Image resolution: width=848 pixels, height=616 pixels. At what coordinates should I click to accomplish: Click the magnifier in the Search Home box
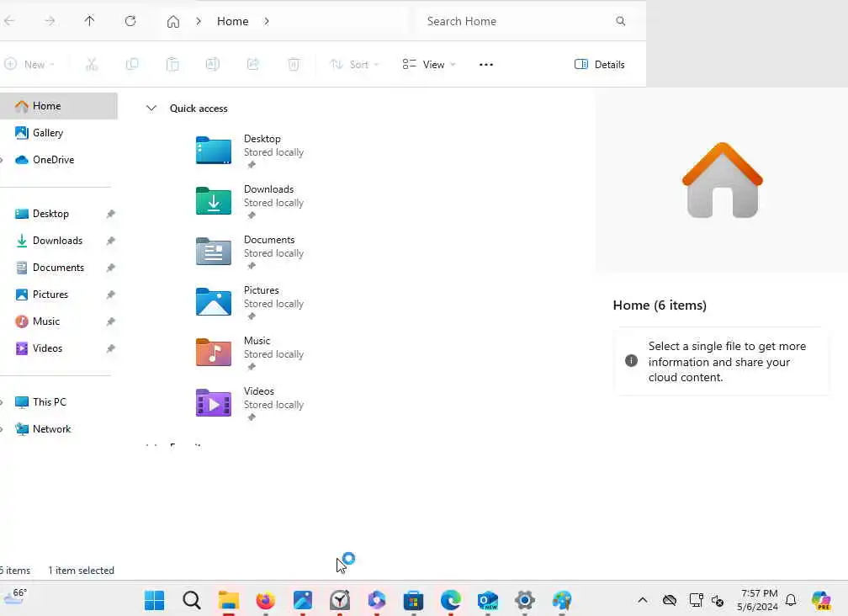620,21
